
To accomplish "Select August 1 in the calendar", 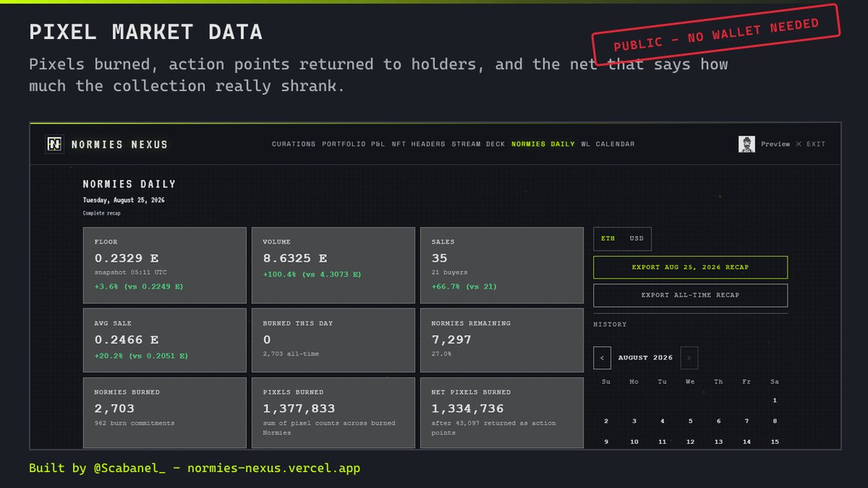I will pos(775,400).
